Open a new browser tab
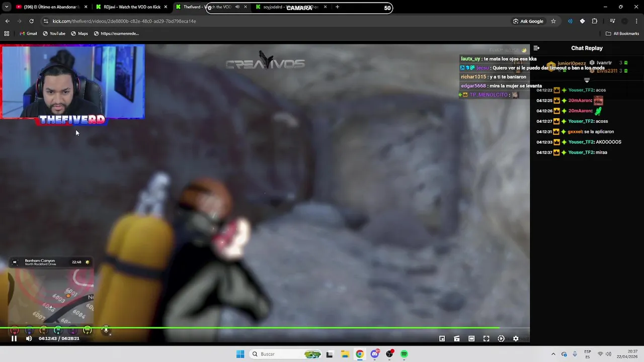This screenshot has width=644, height=362. (337, 7)
